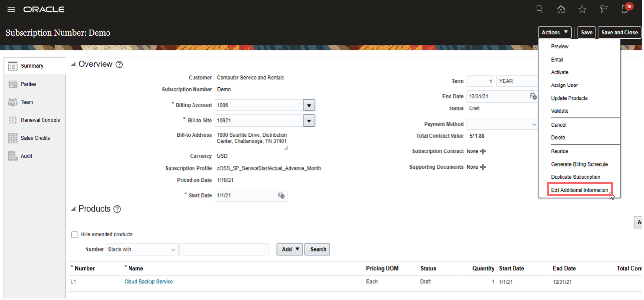
Task: Open the Watchlist flag icon
Action: (603, 9)
